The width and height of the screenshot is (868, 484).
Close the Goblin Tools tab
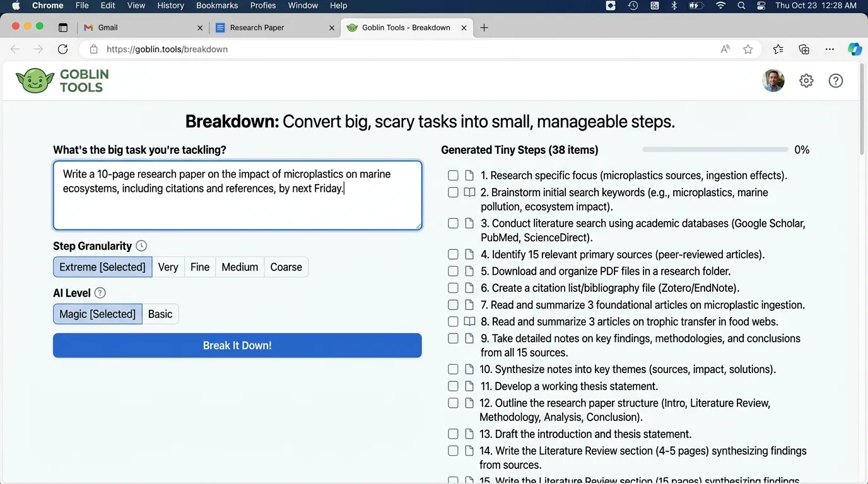(464, 28)
